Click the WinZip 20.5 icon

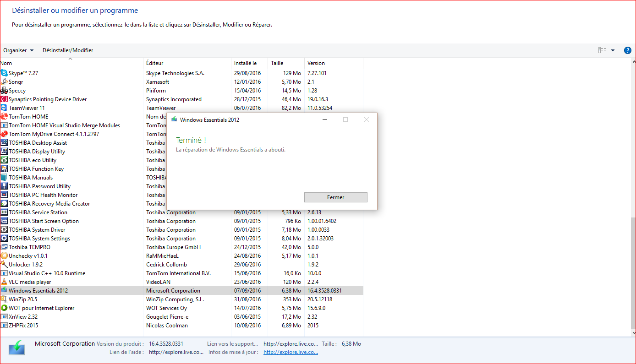click(x=4, y=299)
